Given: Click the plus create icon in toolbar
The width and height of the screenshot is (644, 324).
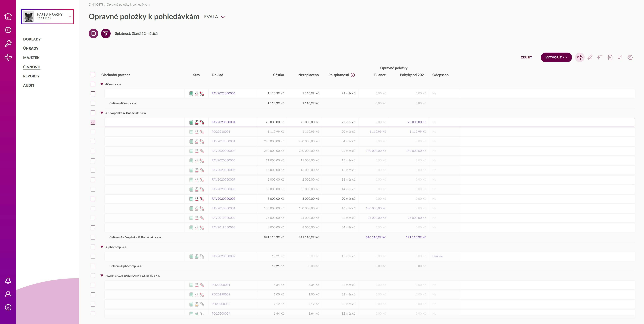Looking at the screenshot, I should click(x=580, y=57).
